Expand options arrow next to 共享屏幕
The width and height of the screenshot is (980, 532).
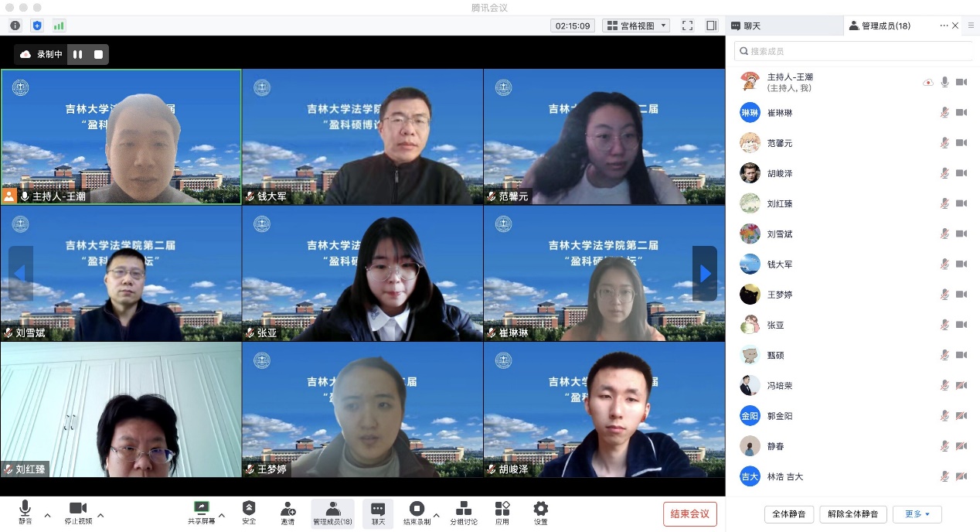tap(222, 515)
